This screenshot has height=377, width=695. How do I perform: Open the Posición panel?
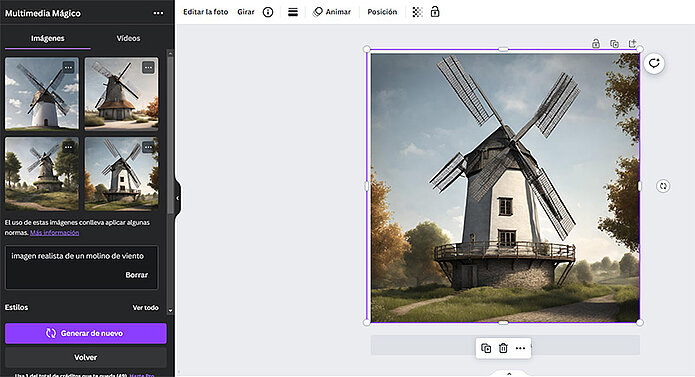[x=382, y=12]
